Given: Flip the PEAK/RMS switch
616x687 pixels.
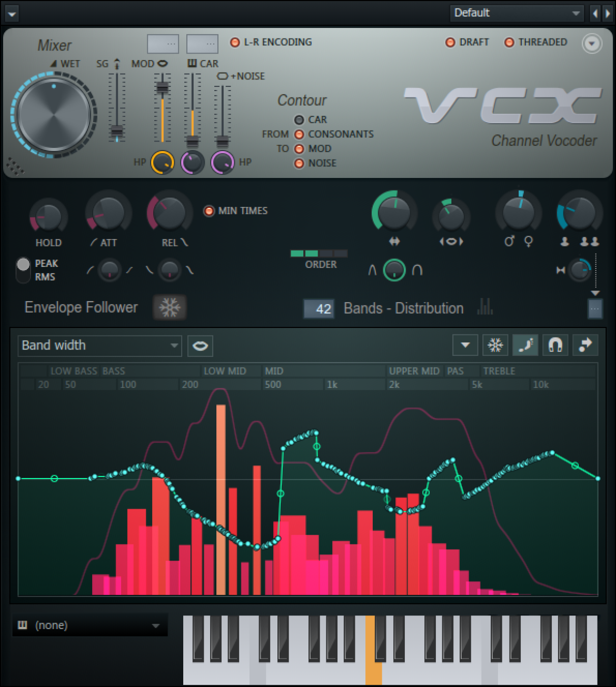Looking at the screenshot, I should click(23, 270).
